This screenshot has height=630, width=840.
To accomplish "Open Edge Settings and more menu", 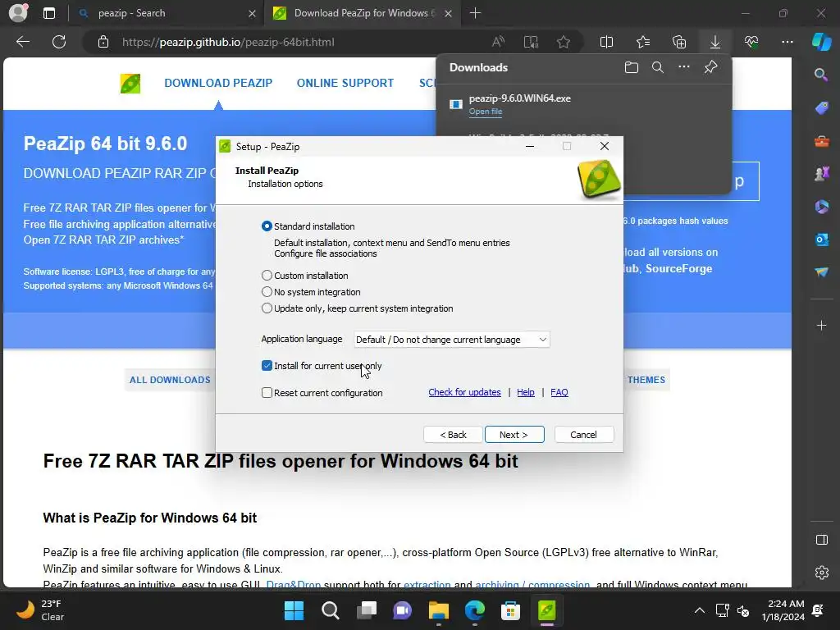I will pos(787,42).
